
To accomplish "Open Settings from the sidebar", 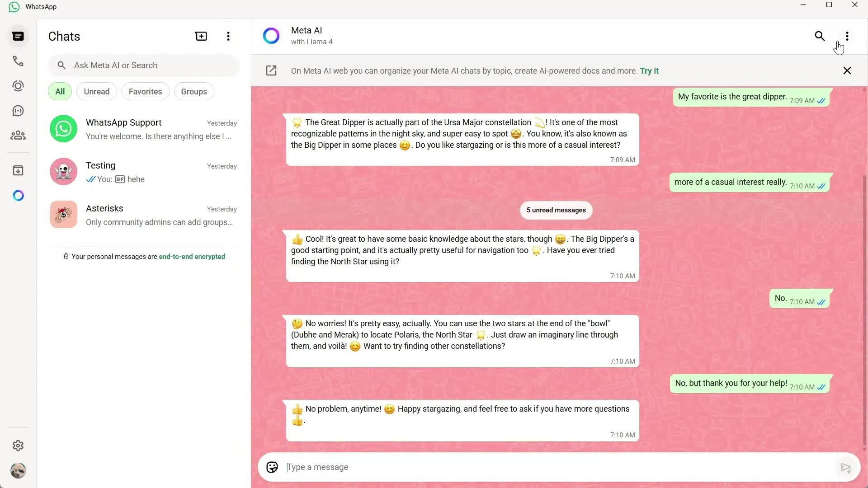I will click(x=18, y=446).
